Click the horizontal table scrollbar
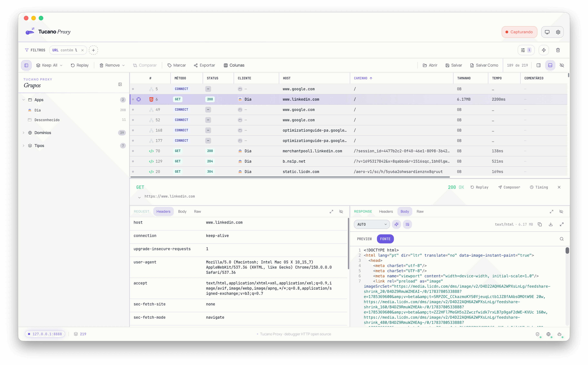This screenshot has width=588, height=365. (x=290, y=177)
